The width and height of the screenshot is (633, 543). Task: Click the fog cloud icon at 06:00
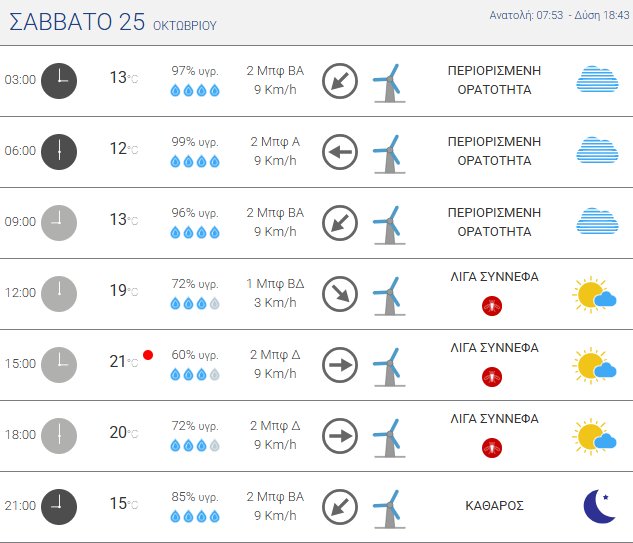pyautogui.click(x=596, y=151)
